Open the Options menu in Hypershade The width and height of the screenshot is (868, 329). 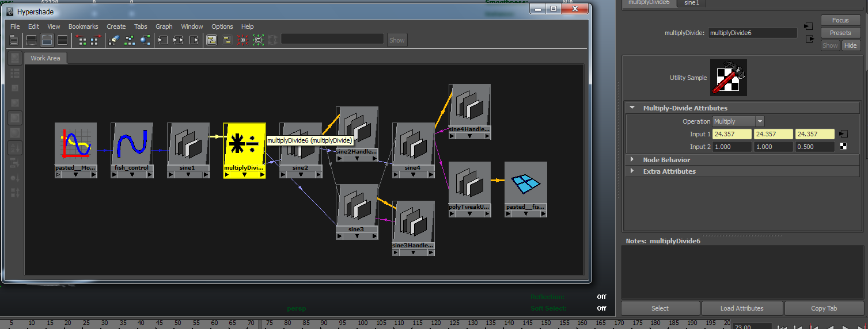coord(222,26)
